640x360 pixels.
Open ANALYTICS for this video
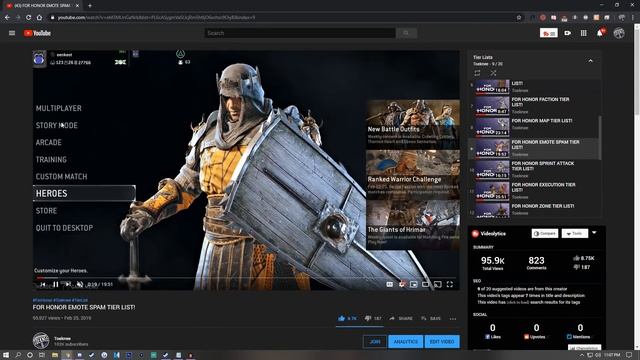pos(406,342)
